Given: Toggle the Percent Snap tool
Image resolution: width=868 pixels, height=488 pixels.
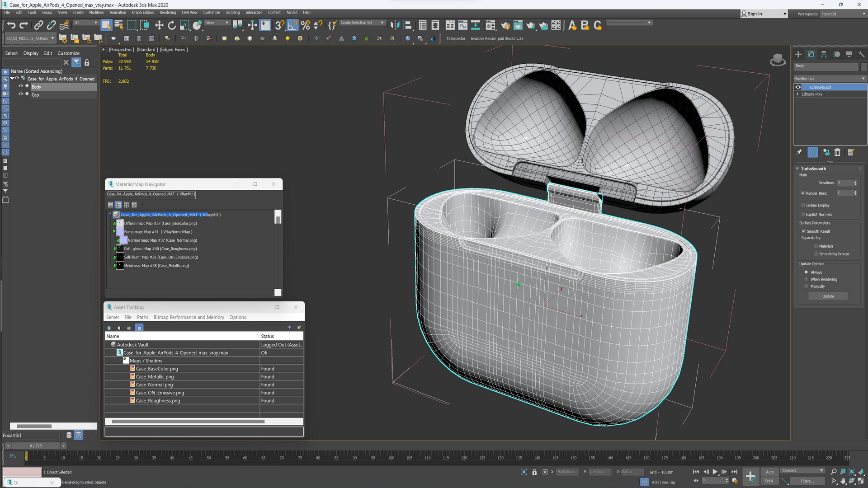Looking at the screenshot, I should (305, 25).
